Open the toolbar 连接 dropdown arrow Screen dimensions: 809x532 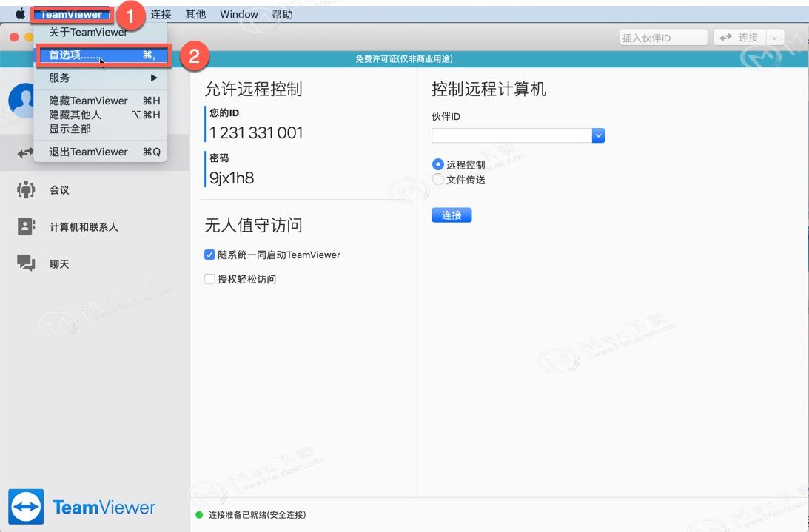click(774, 38)
